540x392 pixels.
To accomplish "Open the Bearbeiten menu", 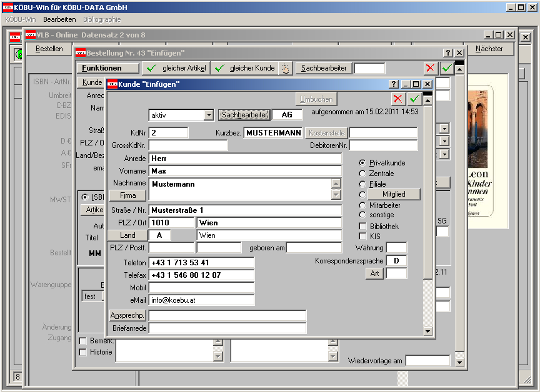I will pyautogui.click(x=59, y=19).
